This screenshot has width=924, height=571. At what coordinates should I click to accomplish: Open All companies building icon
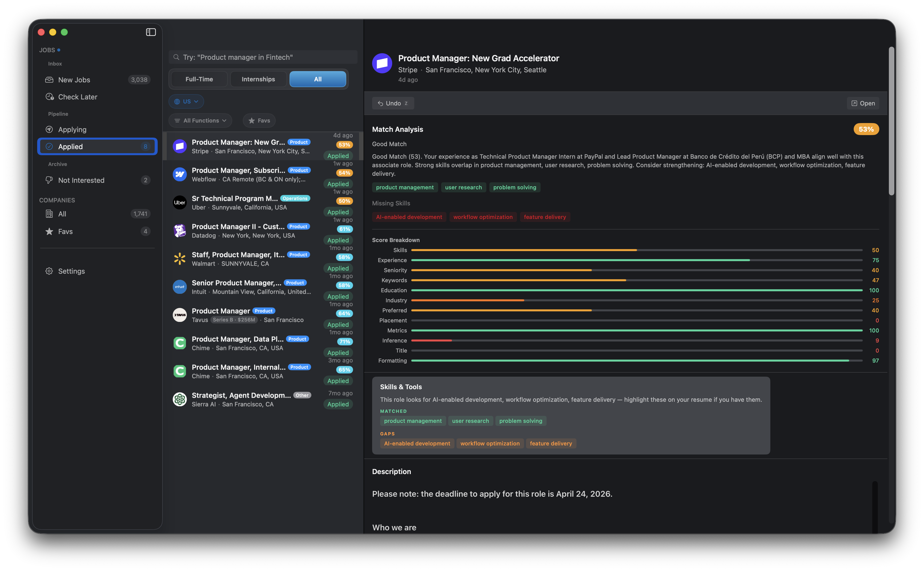[49, 214]
